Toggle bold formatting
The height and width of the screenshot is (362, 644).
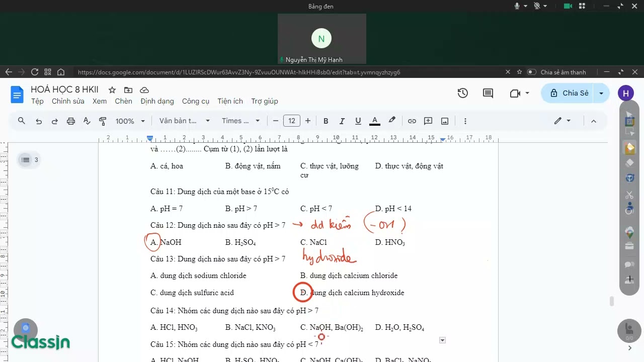pyautogui.click(x=326, y=121)
